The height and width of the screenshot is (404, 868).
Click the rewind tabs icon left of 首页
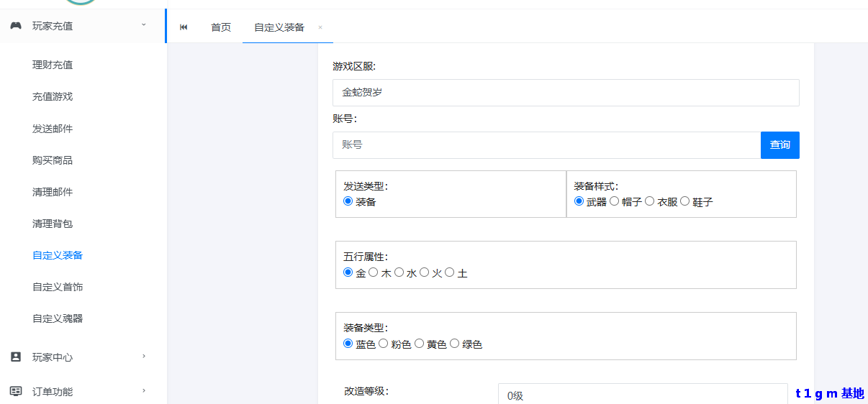tap(184, 27)
